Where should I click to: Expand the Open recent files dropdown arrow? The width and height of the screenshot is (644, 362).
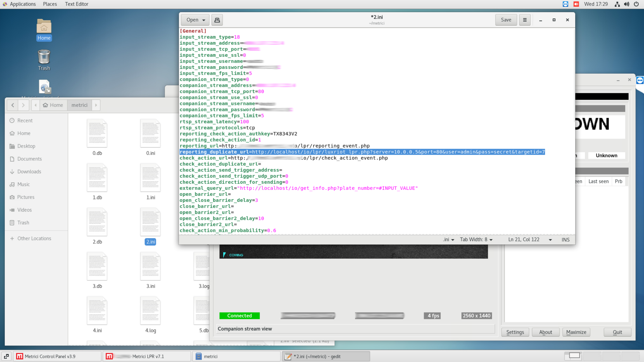point(203,20)
